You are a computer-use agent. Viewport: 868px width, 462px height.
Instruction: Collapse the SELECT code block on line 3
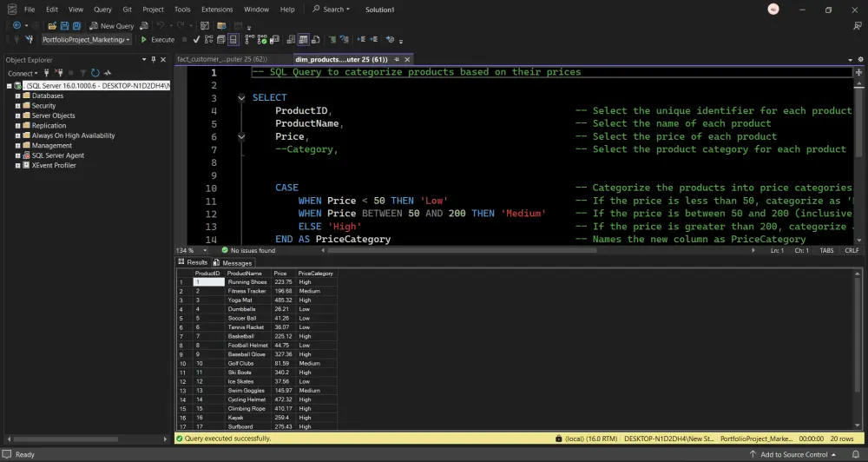(x=242, y=98)
